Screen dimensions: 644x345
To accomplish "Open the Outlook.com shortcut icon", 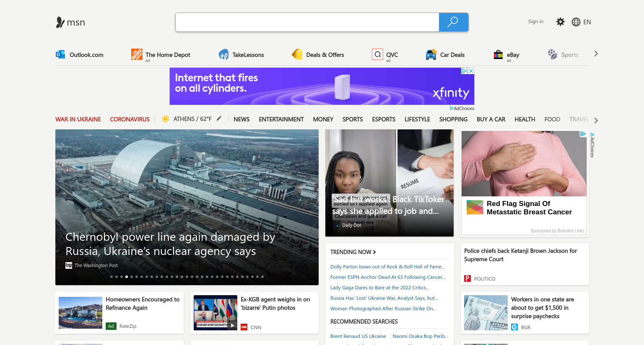I will click(x=60, y=54).
